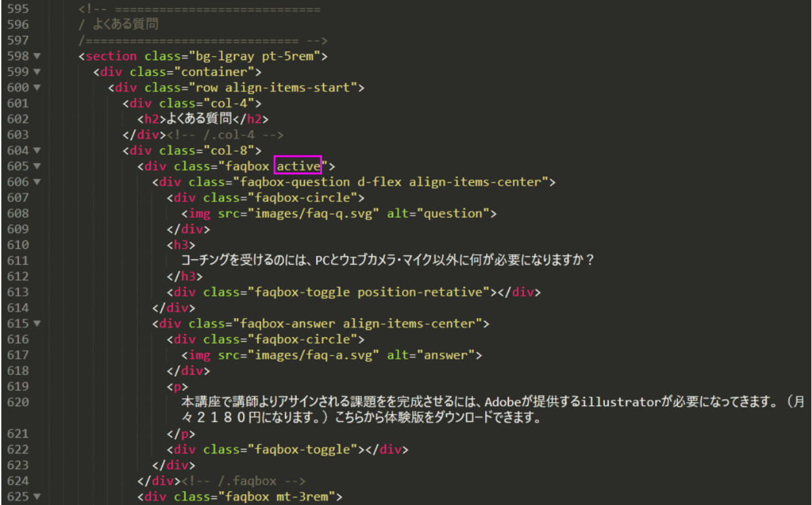Fold the faqbox mt-3rem div at line 625
Screen dimensions: 812x505
37,498
